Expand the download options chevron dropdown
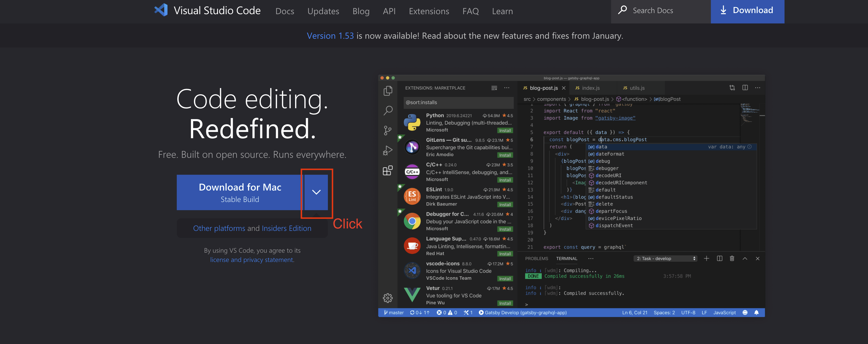 (x=316, y=192)
